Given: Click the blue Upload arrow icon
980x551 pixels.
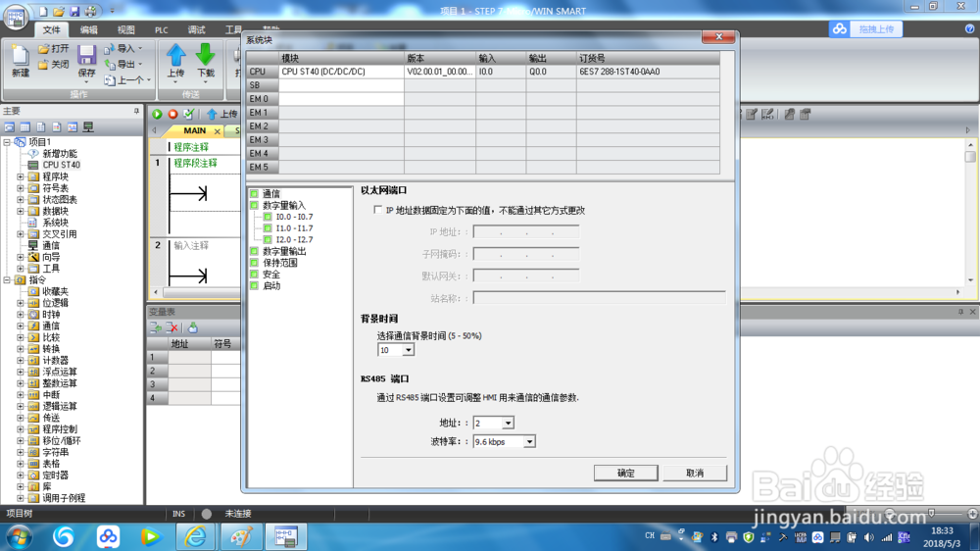Looking at the screenshot, I should coord(176,55).
